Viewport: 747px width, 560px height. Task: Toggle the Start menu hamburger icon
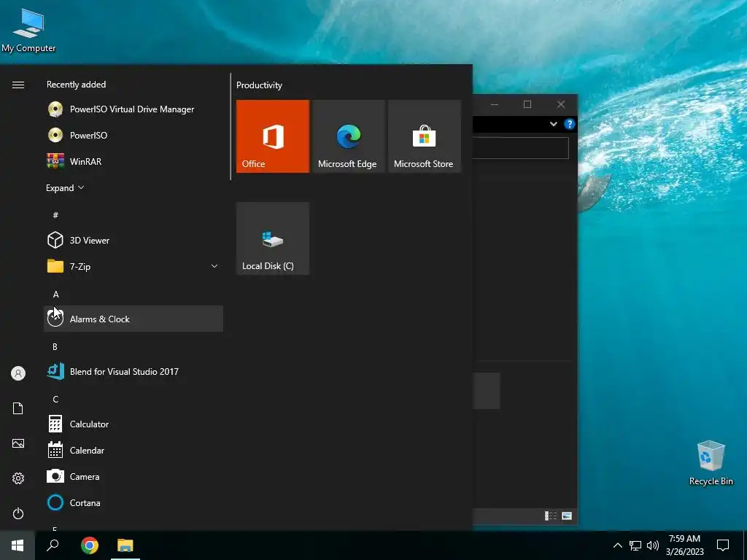coord(18,85)
